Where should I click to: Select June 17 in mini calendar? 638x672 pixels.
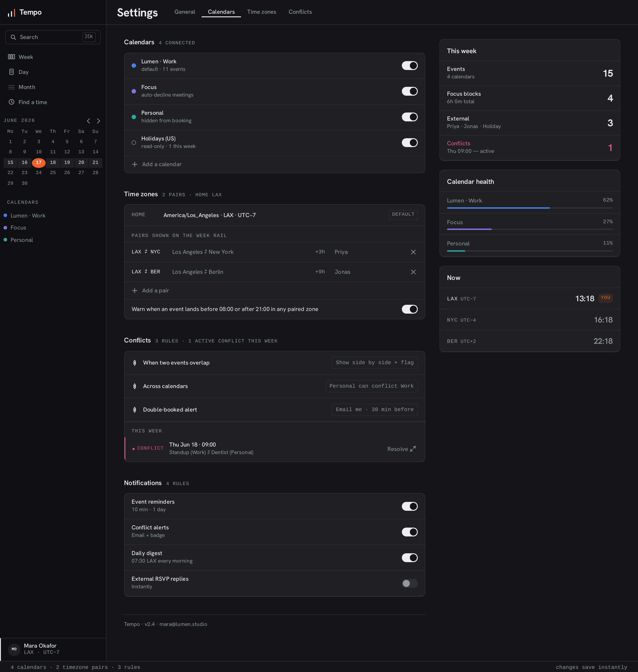coord(39,163)
